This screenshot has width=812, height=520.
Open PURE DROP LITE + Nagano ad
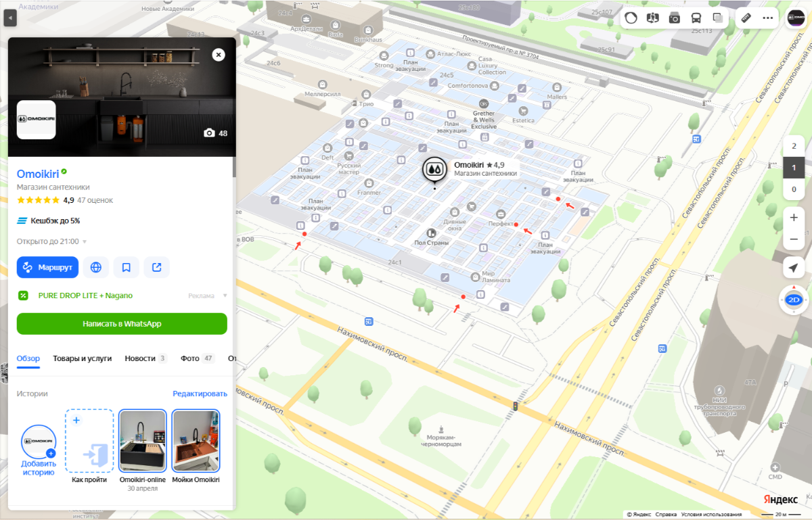coord(85,296)
